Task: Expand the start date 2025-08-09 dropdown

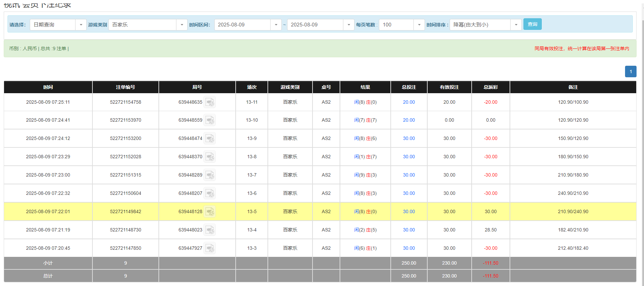Action: tap(276, 25)
